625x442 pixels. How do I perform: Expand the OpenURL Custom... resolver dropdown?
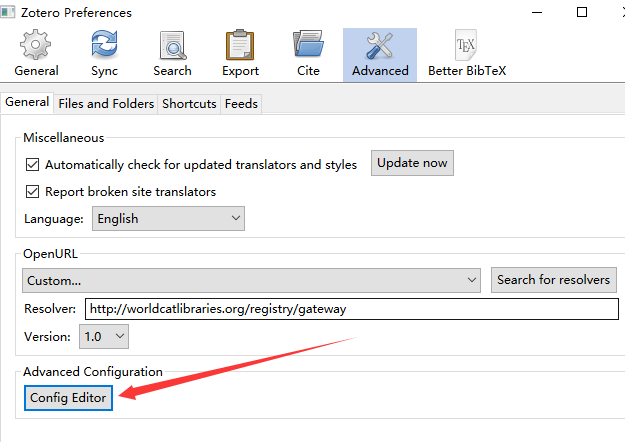[251, 280]
